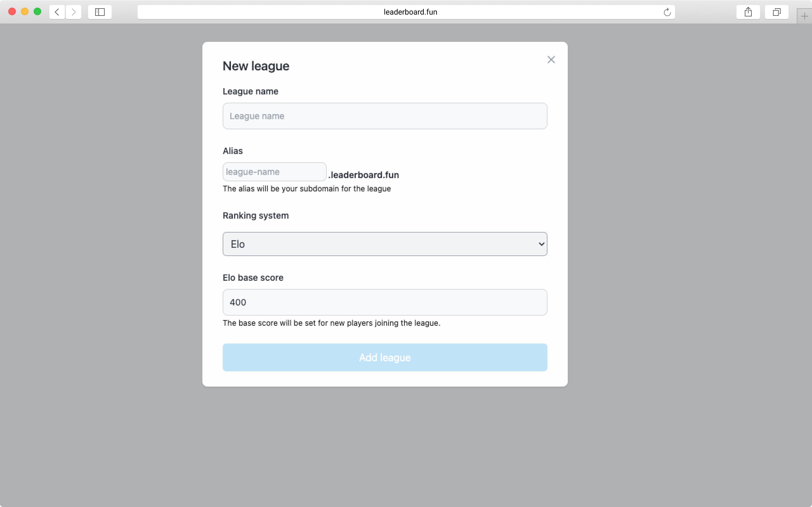Image resolution: width=812 pixels, height=507 pixels.
Task: Focus the Alias league-name field
Action: tap(274, 172)
